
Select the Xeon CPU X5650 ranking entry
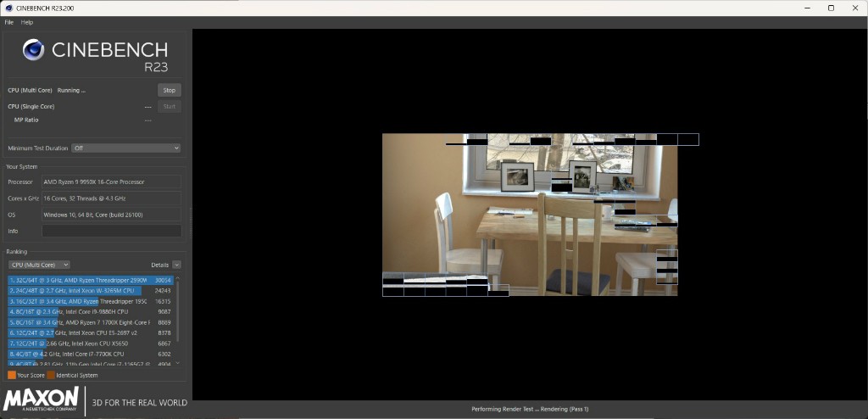pyautogui.click(x=91, y=344)
